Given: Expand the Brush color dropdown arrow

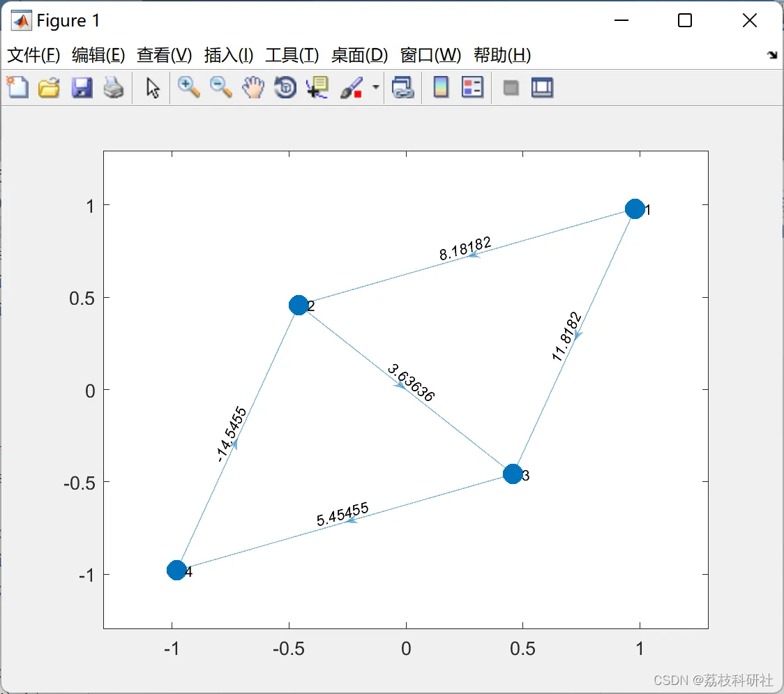Looking at the screenshot, I should (x=376, y=87).
